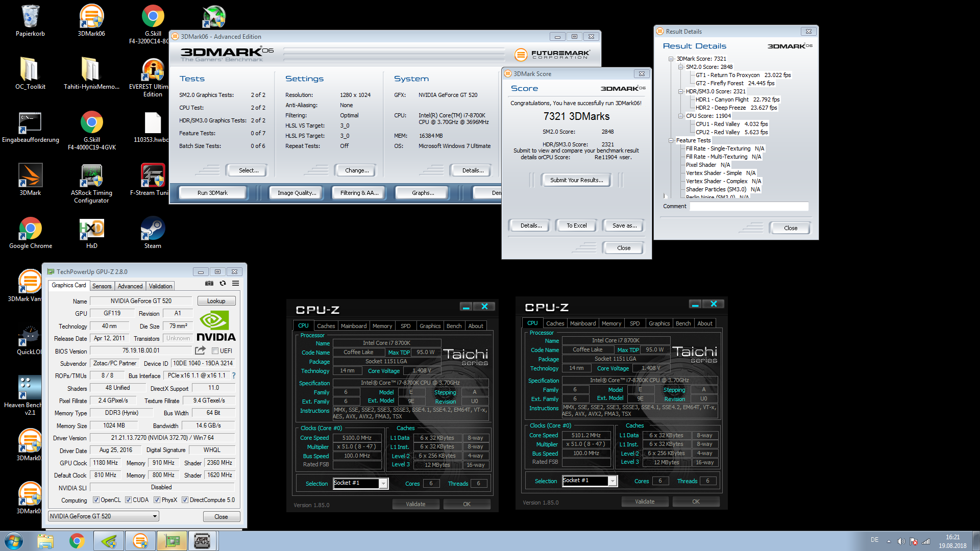Screen dimensions: 980x551
Task: Switch to the Sensors tab in GPU-Z
Action: [x=102, y=286]
